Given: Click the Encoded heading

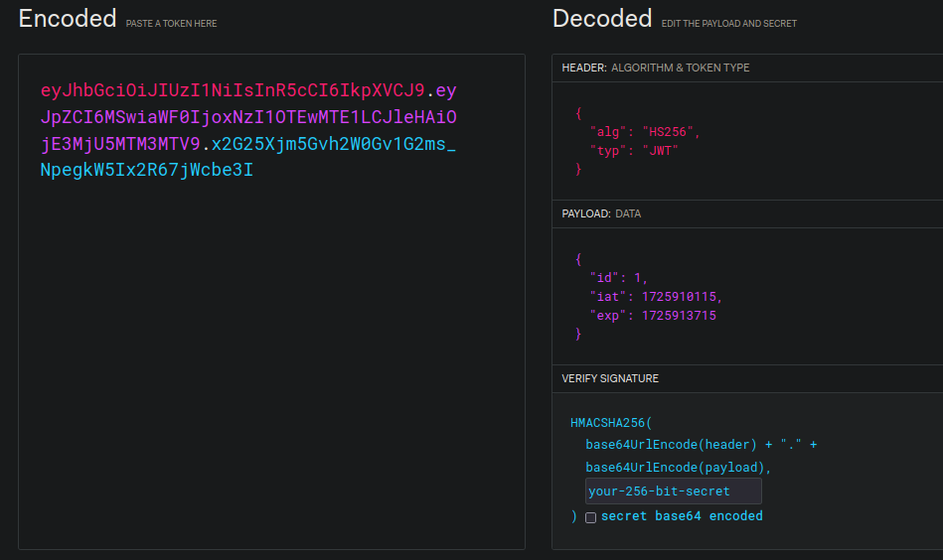Looking at the screenshot, I should click(x=67, y=18).
